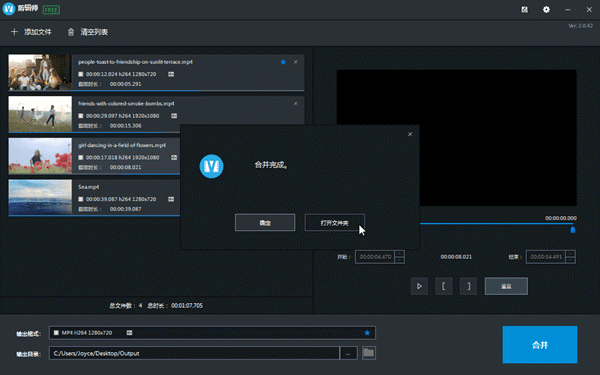The image size is (600, 375).
Task: Click the 清空列表 trash icon
Action: click(71, 32)
